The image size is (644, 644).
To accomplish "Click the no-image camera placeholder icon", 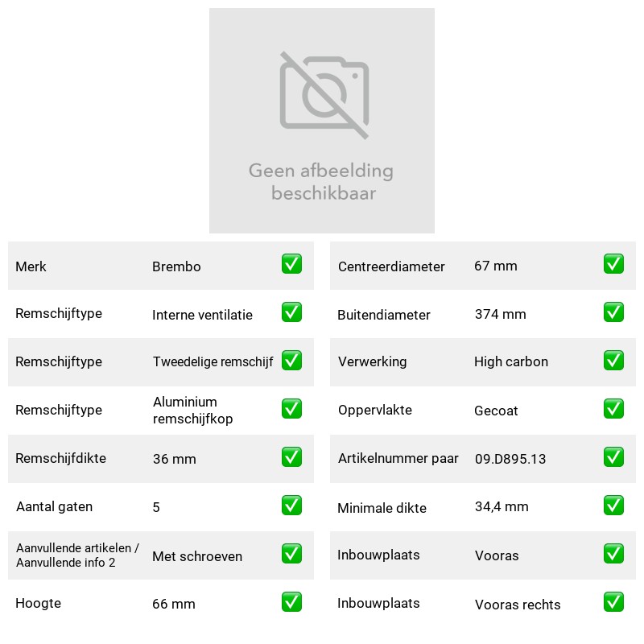I will pyautogui.click(x=324, y=95).
